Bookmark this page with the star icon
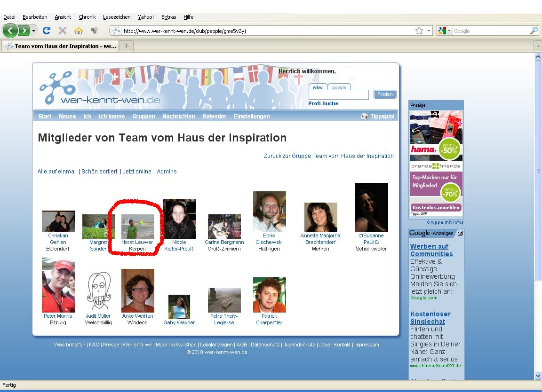 [x=419, y=31]
